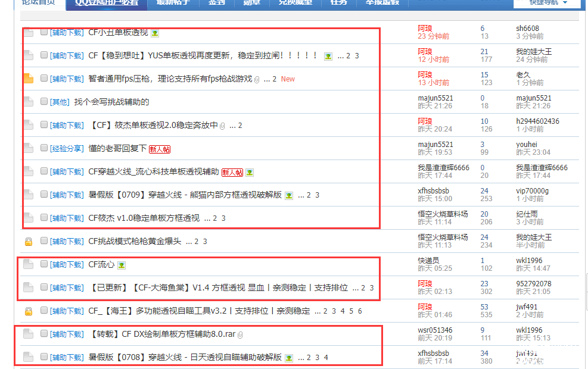Image resolution: width=588 pixels, height=369 pixels.
Task: Click the image icon after the CF流心 title
Action: 122,265
